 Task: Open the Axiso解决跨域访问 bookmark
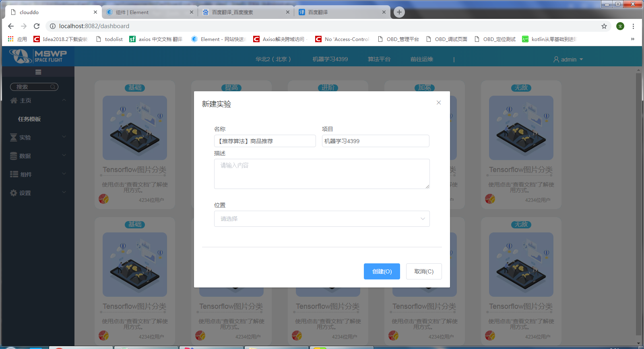pyautogui.click(x=279, y=39)
